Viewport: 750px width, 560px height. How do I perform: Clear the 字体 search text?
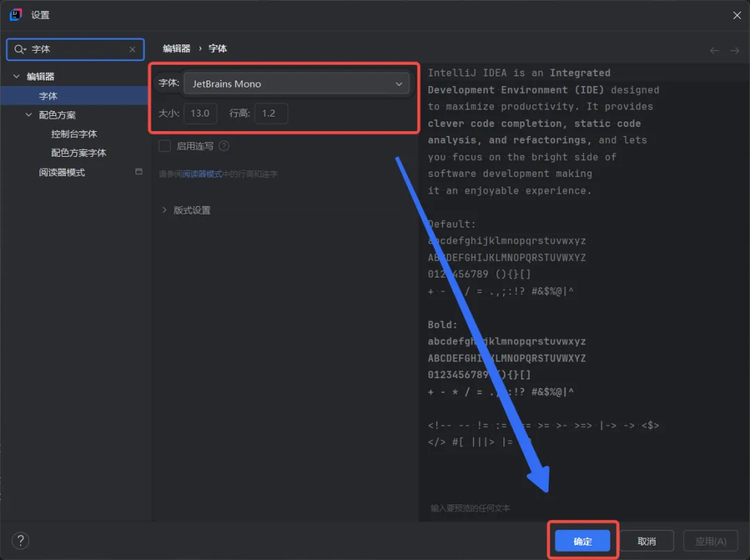(133, 49)
